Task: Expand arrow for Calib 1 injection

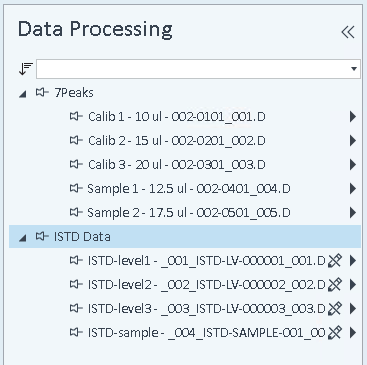Action: (x=353, y=116)
